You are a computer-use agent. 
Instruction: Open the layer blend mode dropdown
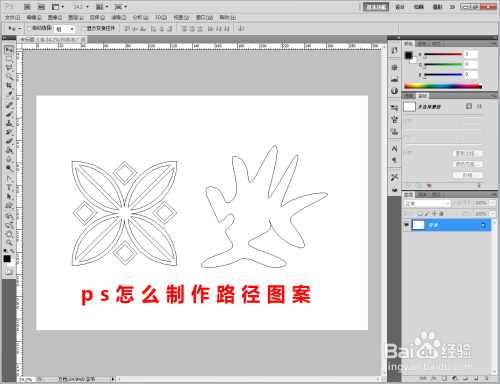427,203
